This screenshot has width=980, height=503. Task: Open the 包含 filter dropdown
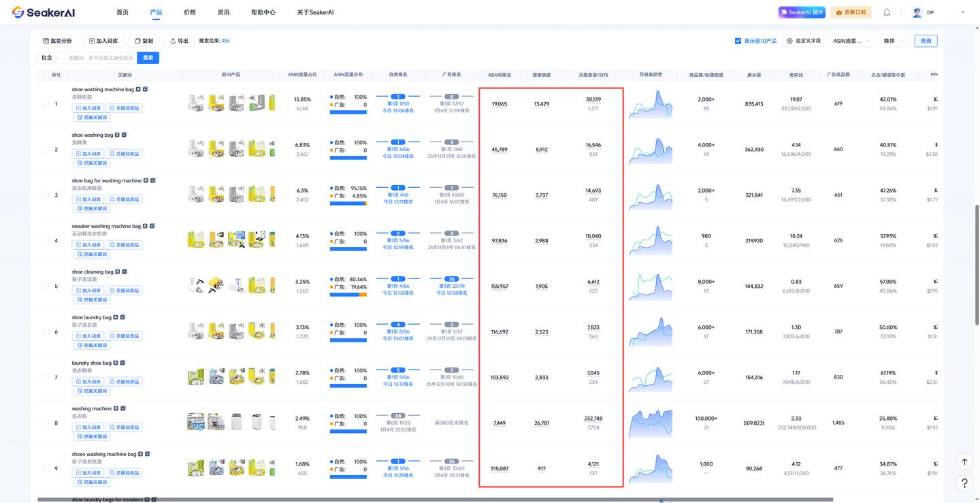(50, 58)
